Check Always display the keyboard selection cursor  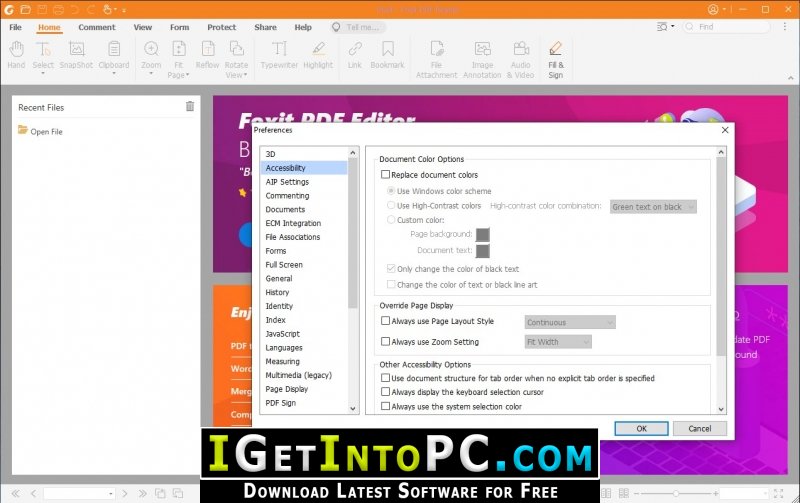pyautogui.click(x=386, y=392)
